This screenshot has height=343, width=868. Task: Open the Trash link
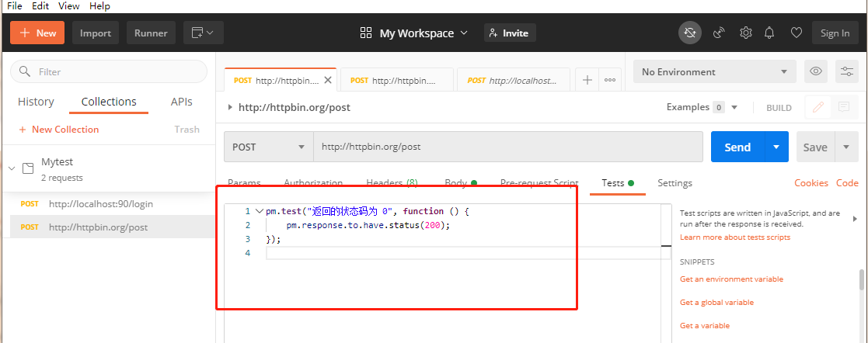[x=186, y=130]
